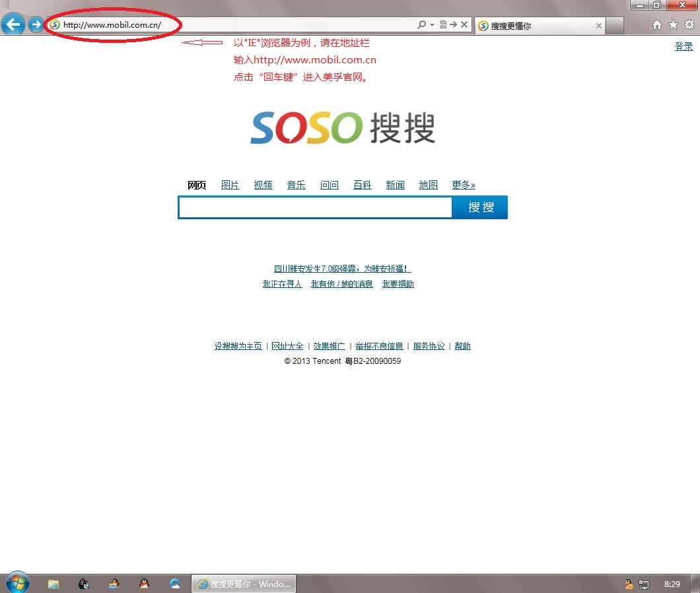Open Favorites star icon
The width and height of the screenshot is (700, 593).
pos(673,25)
